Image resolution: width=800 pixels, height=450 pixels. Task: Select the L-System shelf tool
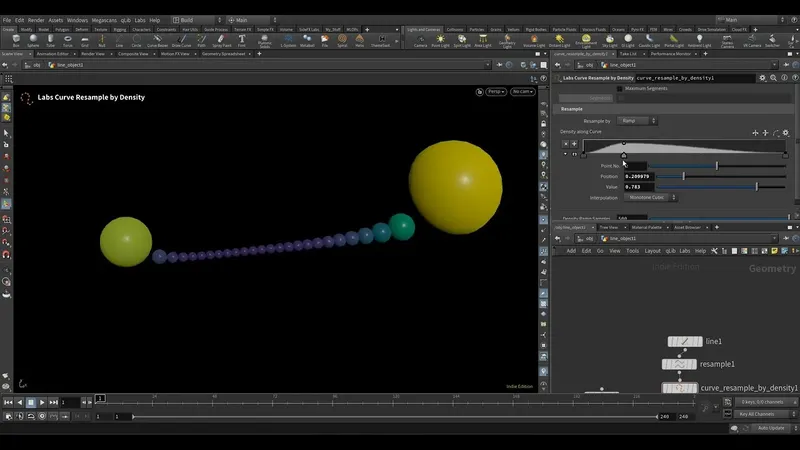[x=288, y=40]
